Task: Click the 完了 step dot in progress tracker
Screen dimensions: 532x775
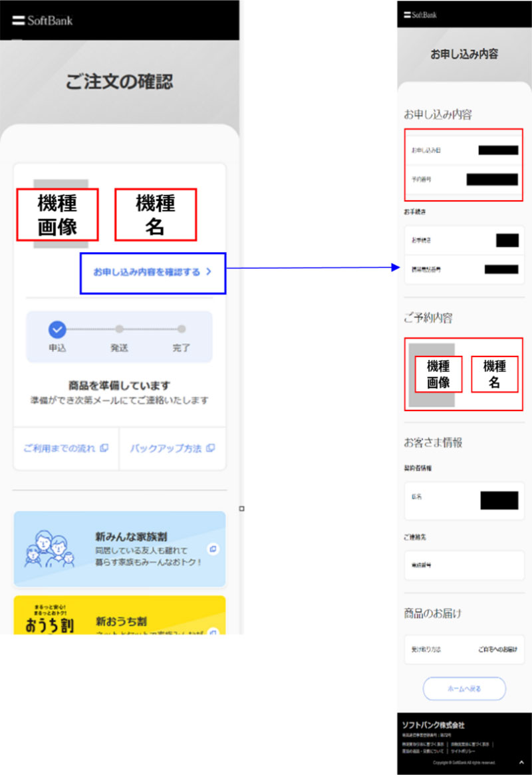Action: 182,329
